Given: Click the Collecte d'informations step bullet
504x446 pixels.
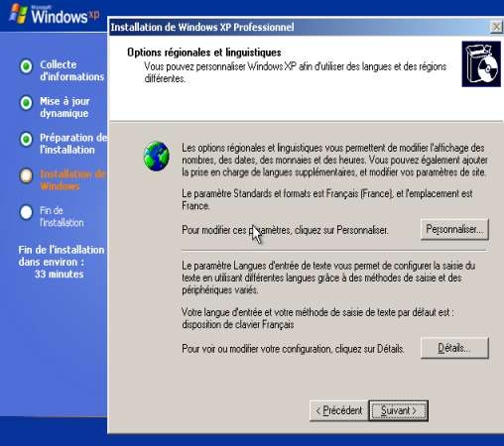Looking at the screenshot, I should [26, 66].
